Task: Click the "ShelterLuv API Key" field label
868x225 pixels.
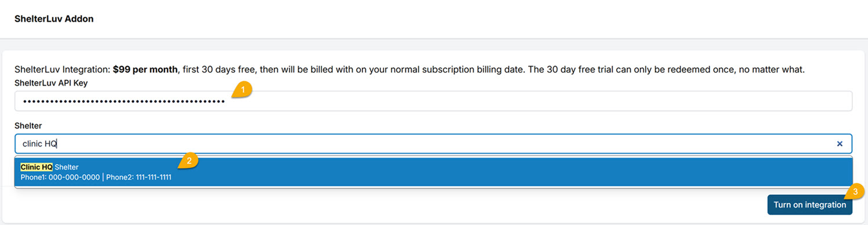Action: point(51,83)
